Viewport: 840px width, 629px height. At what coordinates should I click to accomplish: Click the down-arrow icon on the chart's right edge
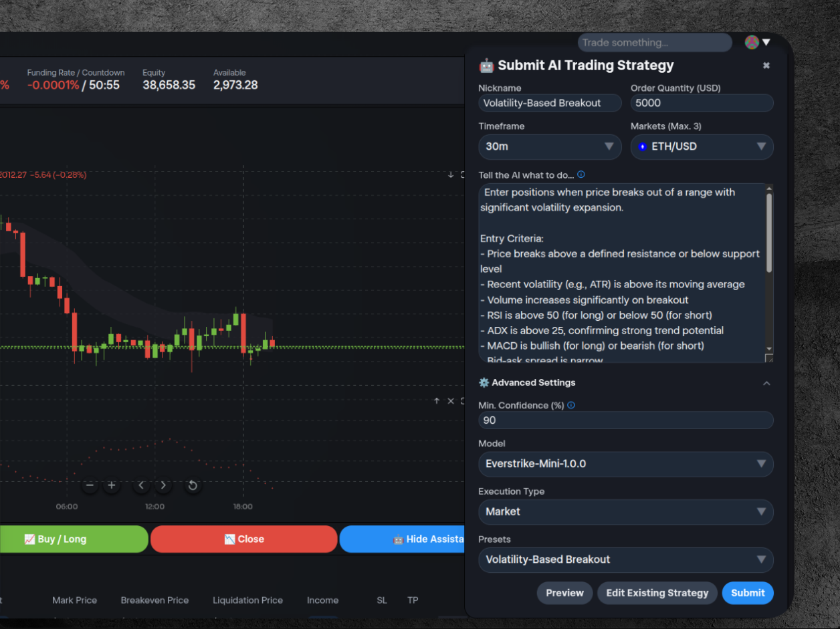(x=451, y=175)
